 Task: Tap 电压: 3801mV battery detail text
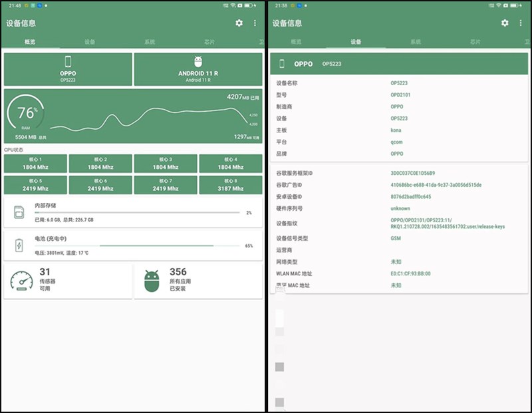[x=62, y=253]
